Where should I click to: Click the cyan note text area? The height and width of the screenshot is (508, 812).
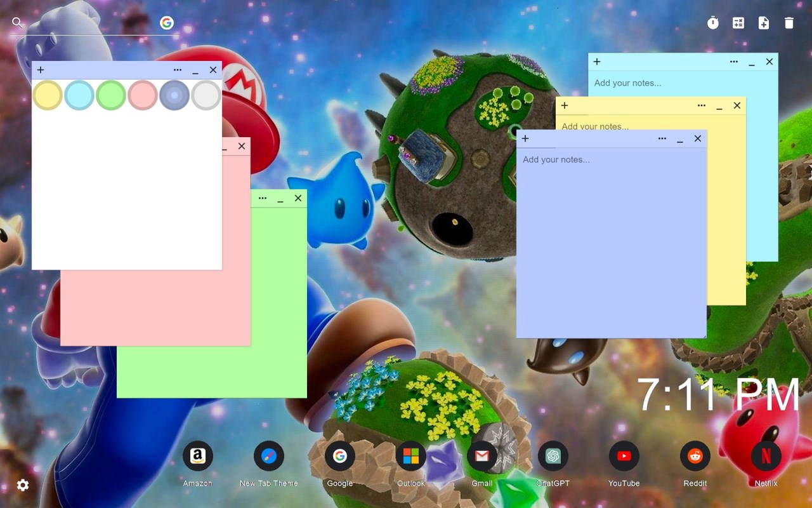pos(683,83)
